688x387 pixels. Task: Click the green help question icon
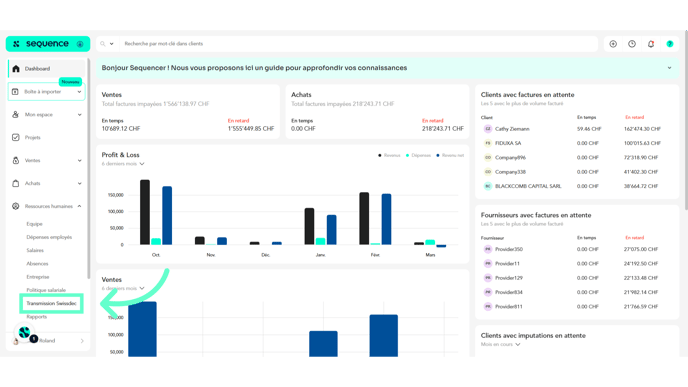tap(670, 44)
